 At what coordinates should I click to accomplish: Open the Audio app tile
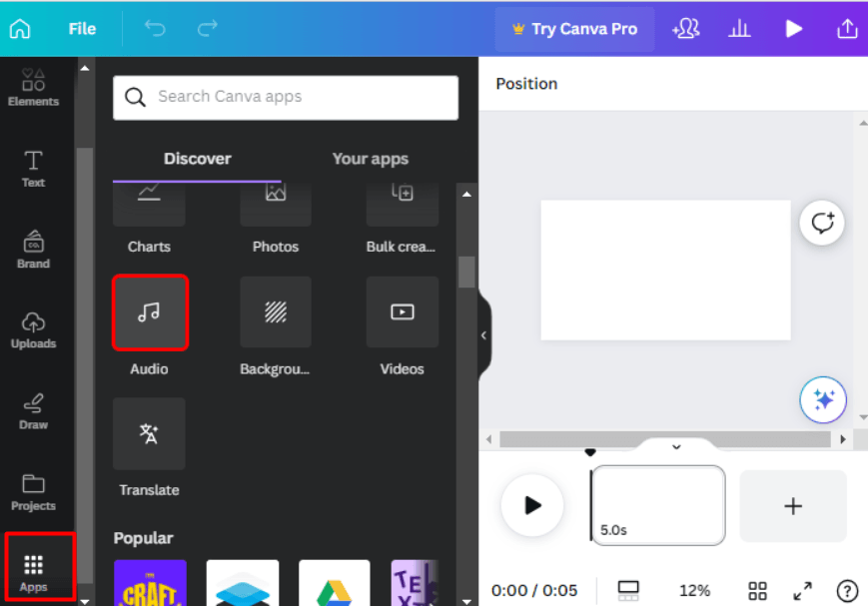tap(150, 312)
